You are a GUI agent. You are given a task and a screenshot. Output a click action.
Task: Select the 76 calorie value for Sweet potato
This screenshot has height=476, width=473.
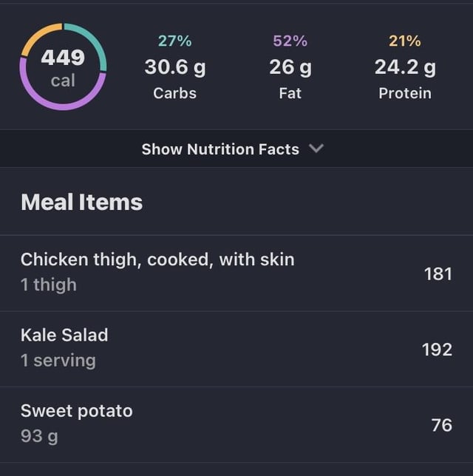pos(442,425)
